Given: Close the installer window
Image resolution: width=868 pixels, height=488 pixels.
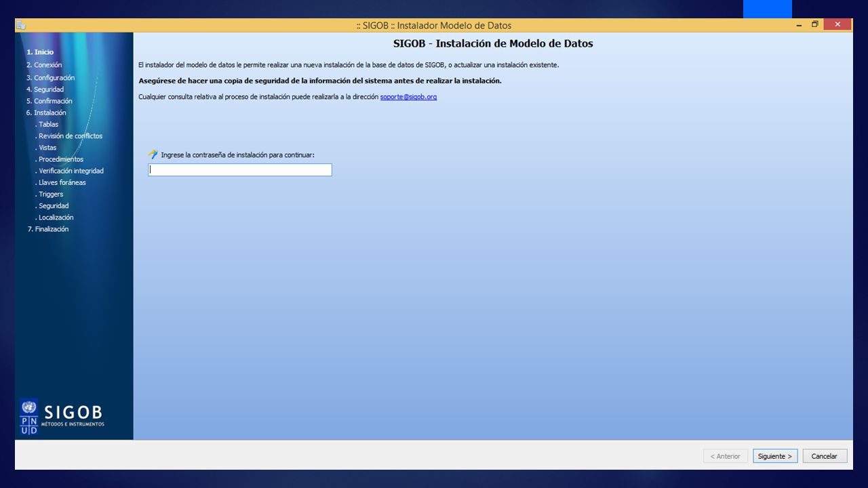Looking at the screenshot, I should click(837, 25).
